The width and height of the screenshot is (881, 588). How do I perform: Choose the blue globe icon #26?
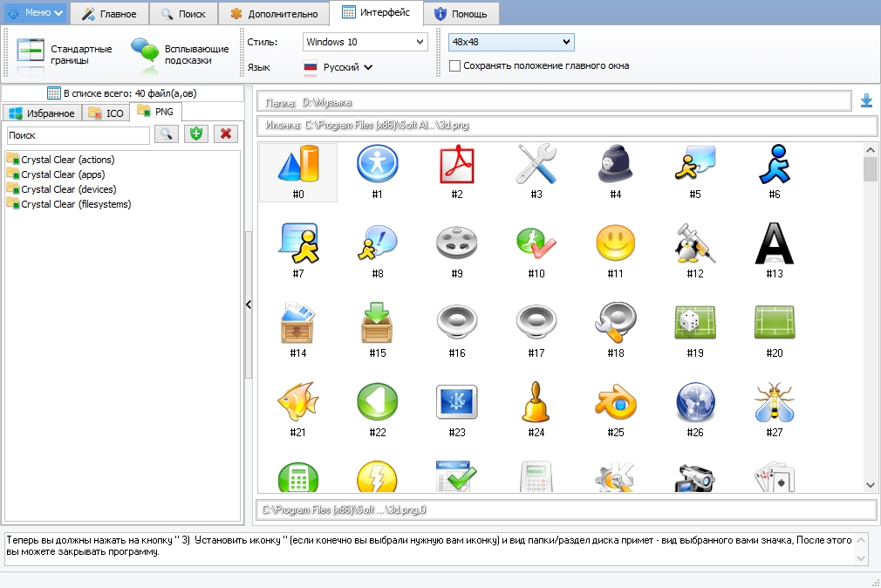pos(695,402)
